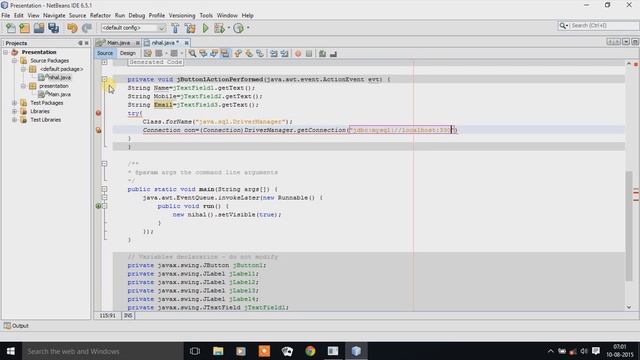Viewport: 640px width, 360px height.
Task: Click Find Next Occurrence icon
Action: coord(213,53)
